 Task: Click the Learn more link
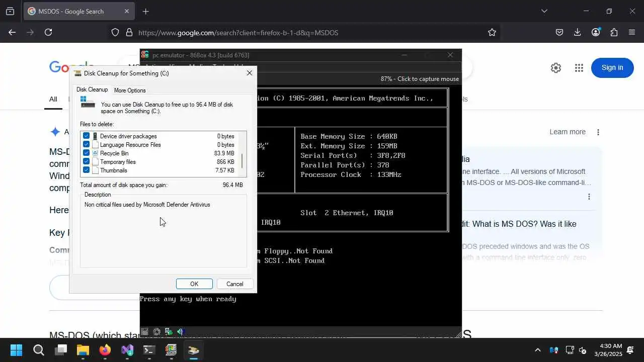(568, 132)
